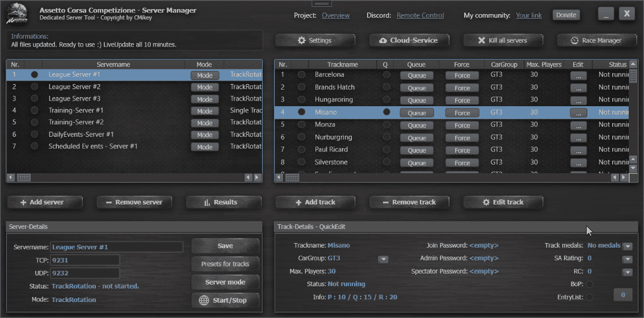Click the Status column header

click(x=611, y=65)
